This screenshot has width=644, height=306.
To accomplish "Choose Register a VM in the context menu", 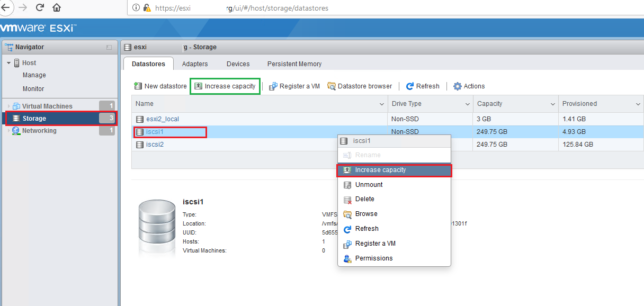I will point(394,244).
